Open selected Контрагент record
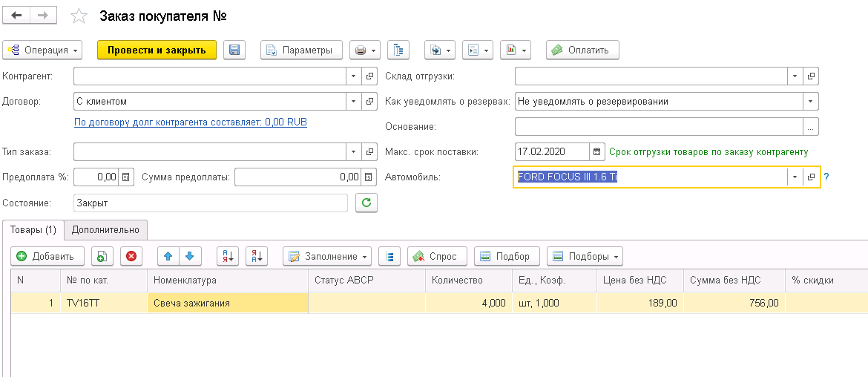Viewport: 868px width, 377px height. tap(369, 76)
